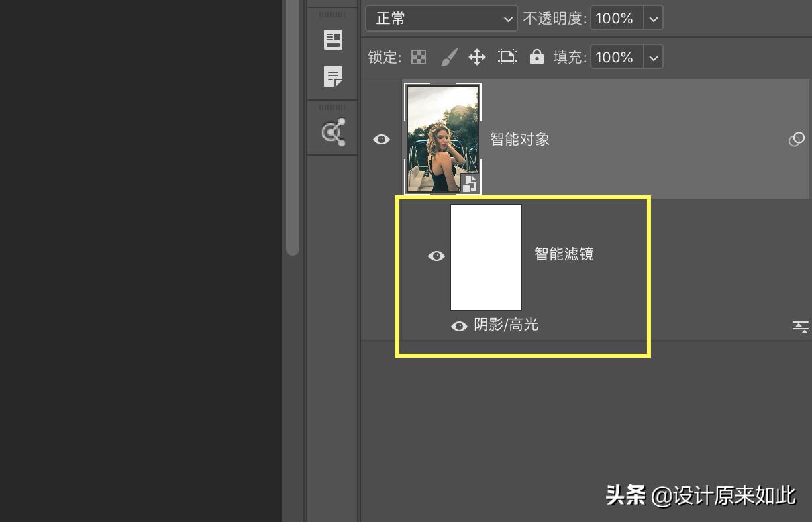
Task: Click the share node icon in the sidebar
Action: (332, 130)
